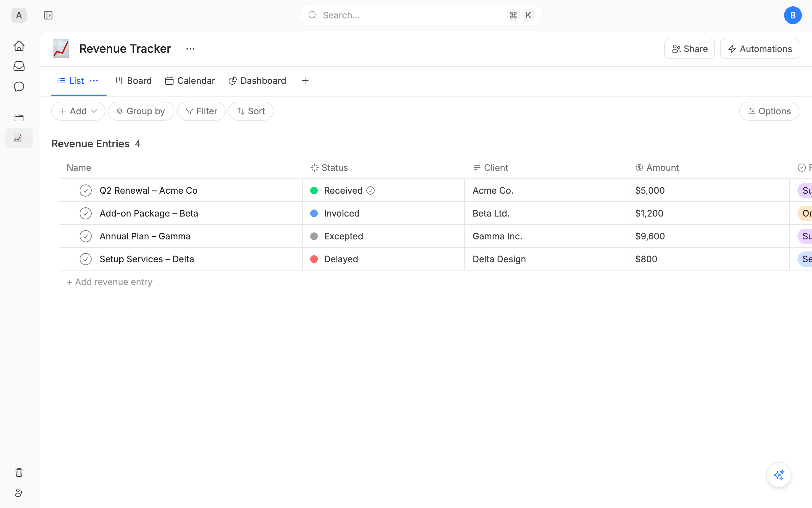Open the chat bubble icon in the sidebar
812x508 pixels.
(19, 87)
